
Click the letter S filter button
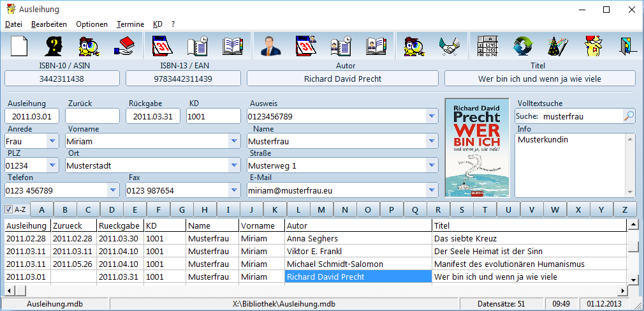click(462, 210)
